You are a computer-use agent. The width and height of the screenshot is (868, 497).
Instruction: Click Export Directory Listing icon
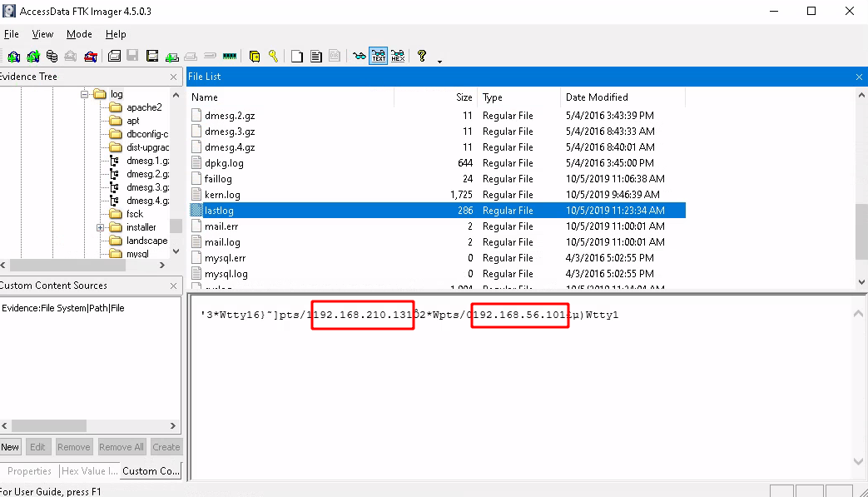[335, 56]
